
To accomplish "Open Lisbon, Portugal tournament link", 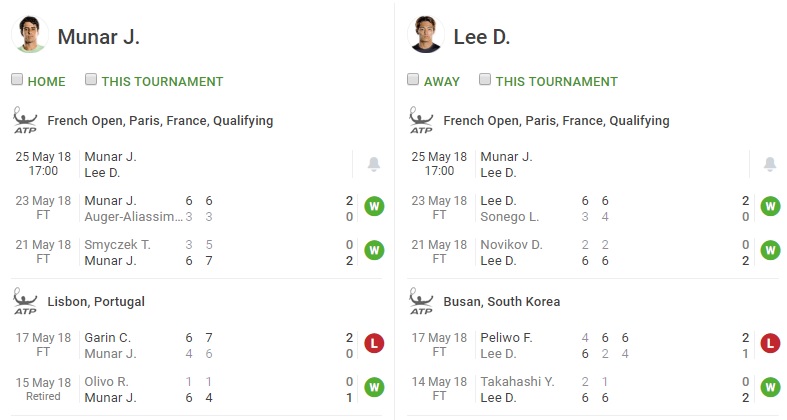I will click(x=96, y=302).
